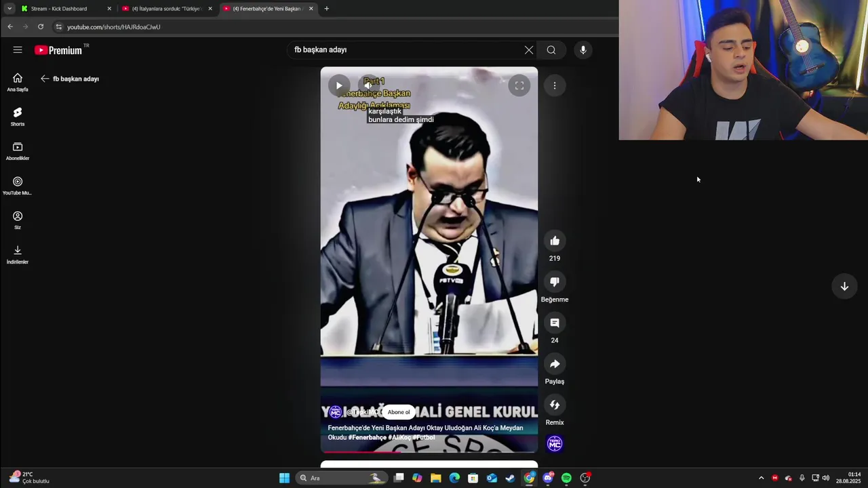868x488 pixels.
Task: Open YouTube Music in the sidebar
Action: tap(18, 186)
